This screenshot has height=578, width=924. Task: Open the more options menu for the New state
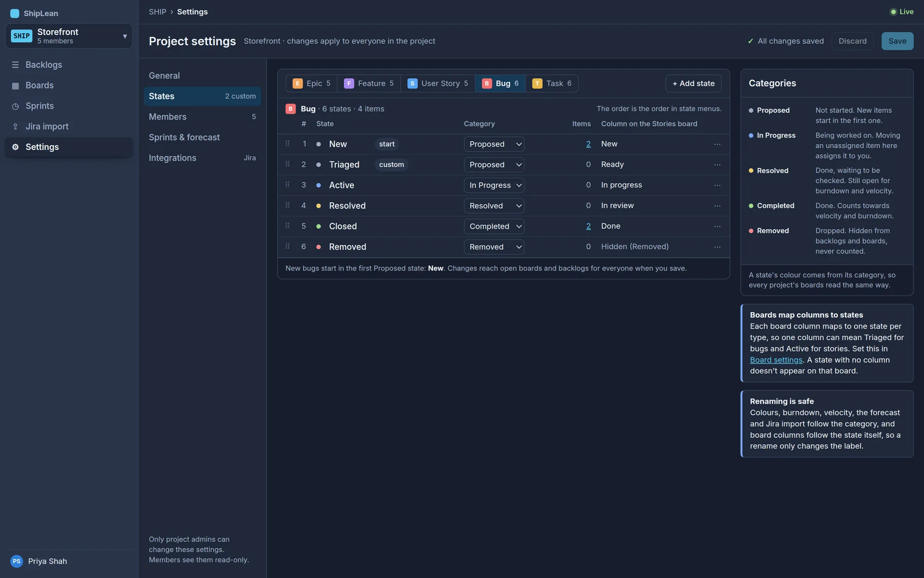(x=717, y=144)
